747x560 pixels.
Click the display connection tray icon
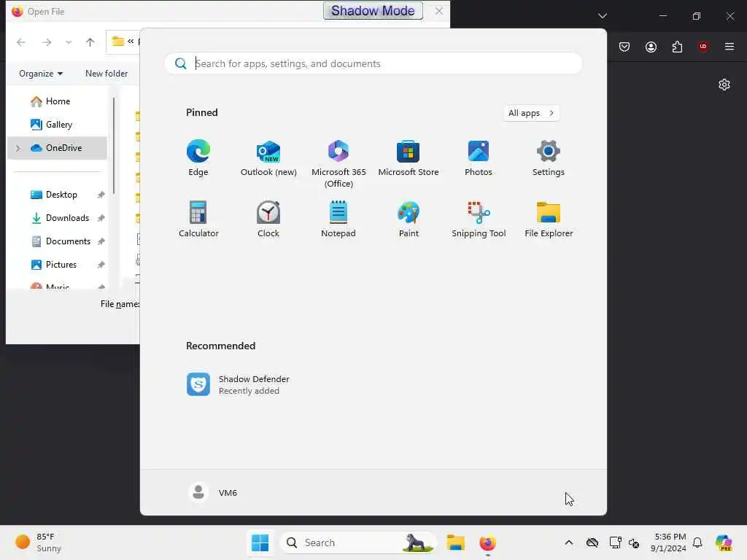(x=615, y=542)
